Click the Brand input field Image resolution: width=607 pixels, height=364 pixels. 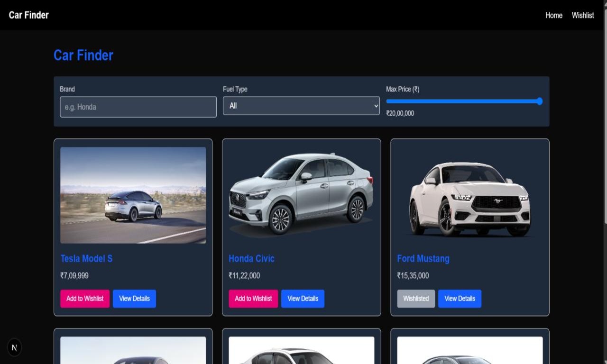click(138, 107)
